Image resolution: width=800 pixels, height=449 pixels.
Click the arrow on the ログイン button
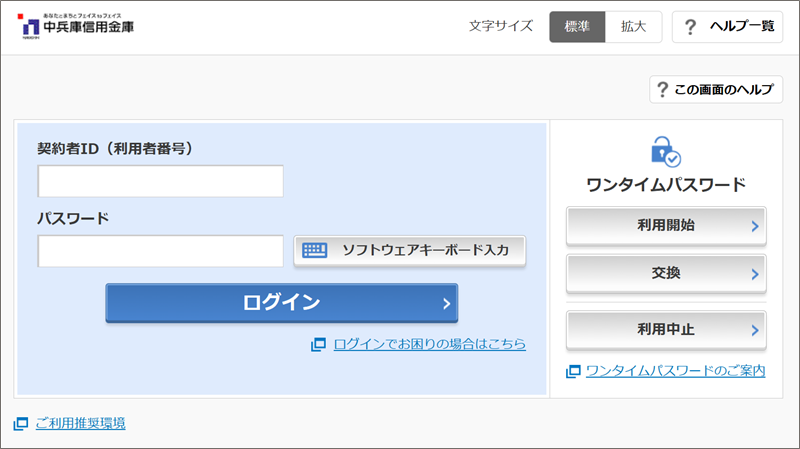446,303
